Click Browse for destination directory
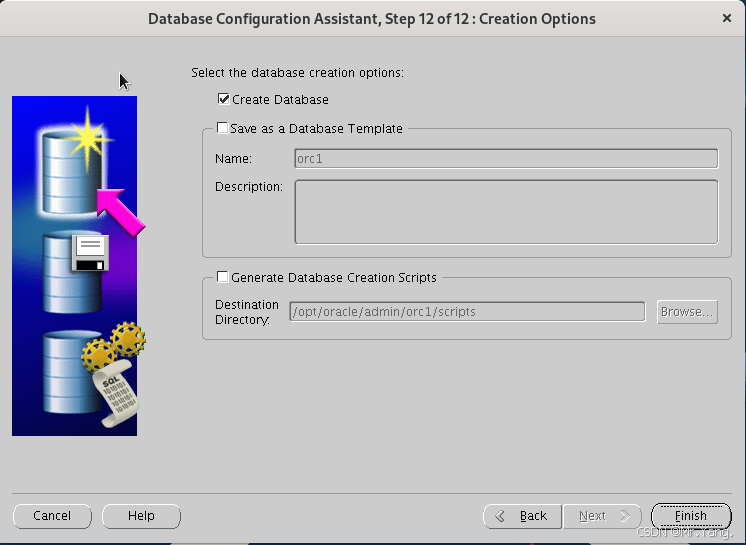The height and width of the screenshot is (545, 746). [687, 311]
